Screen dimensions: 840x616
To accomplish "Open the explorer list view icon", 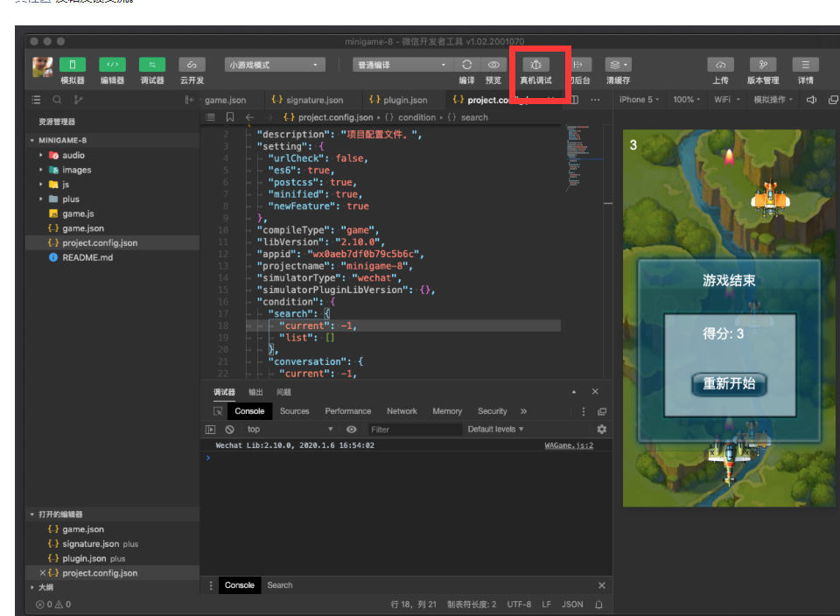I will point(36,100).
